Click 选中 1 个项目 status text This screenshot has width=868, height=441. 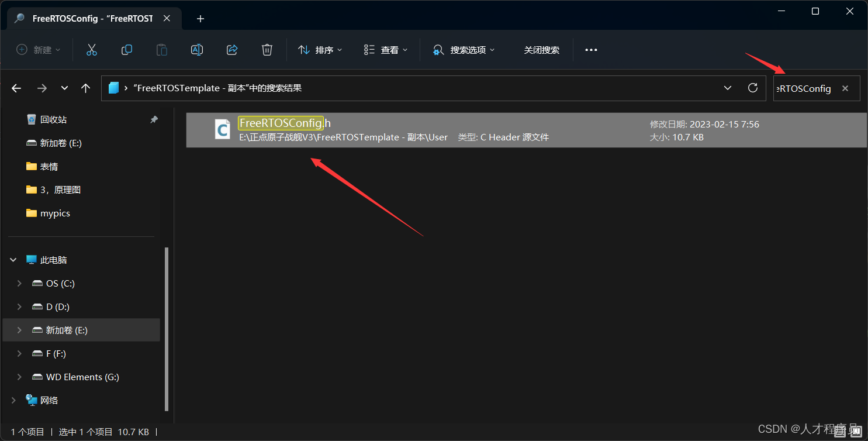pyautogui.click(x=86, y=432)
